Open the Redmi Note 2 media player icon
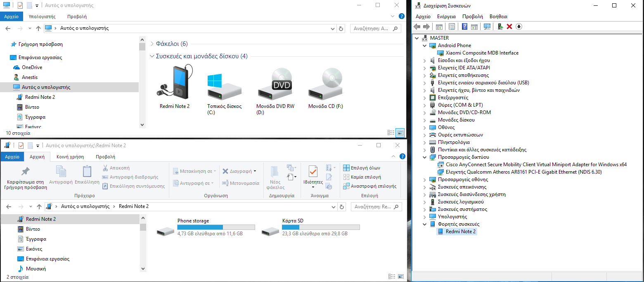 [175, 82]
